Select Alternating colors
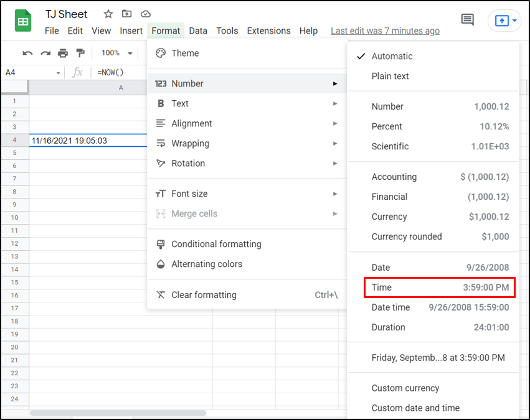The width and height of the screenshot is (530, 420). [x=247, y=264]
